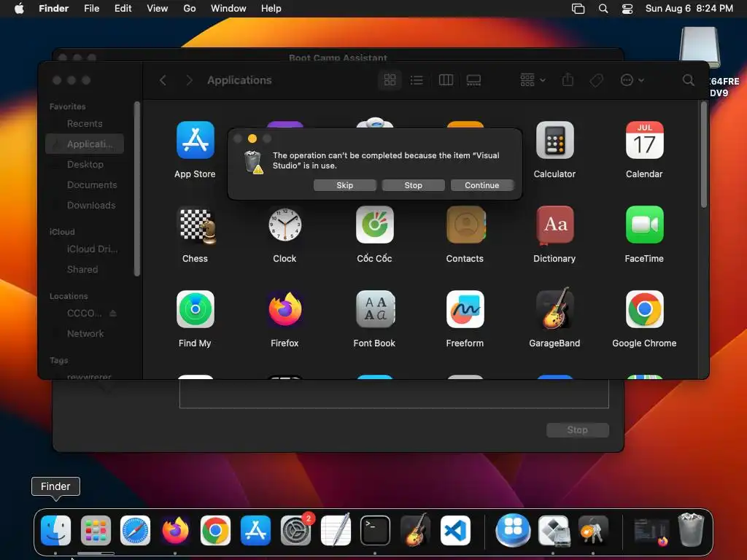Click the Finder icon in the Dock
Viewport: 747px width, 560px height.
click(x=55, y=531)
